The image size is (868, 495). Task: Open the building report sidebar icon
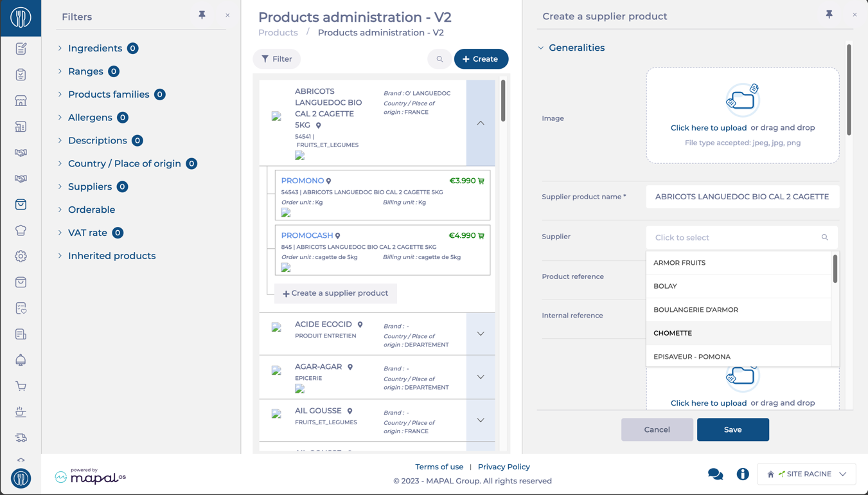tap(21, 127)
